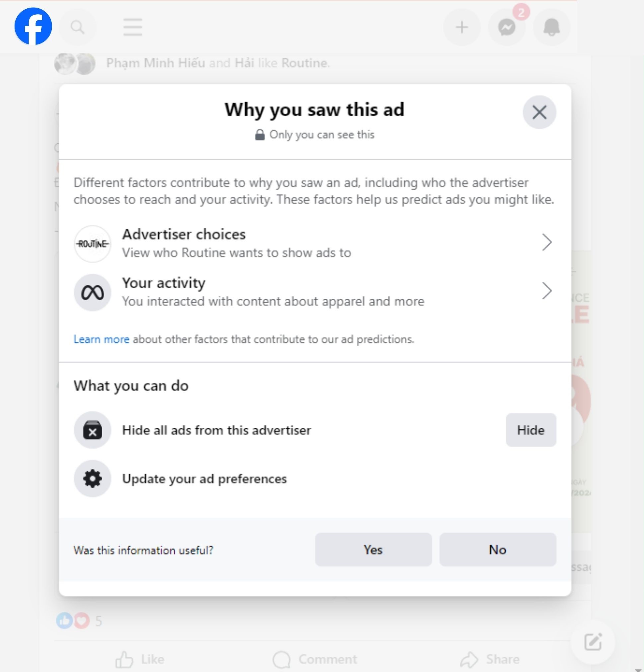The image size is (644, 672).
Task: Follow the Learn more link
Action: tap(102, 339)
